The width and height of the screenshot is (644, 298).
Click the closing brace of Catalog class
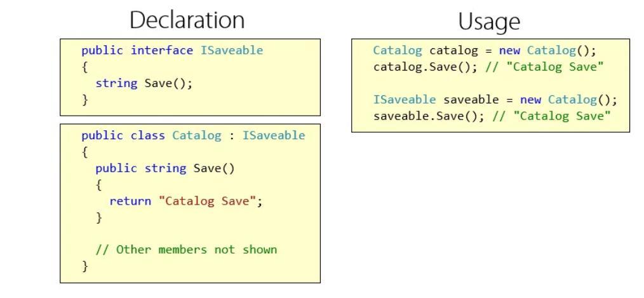85,266
